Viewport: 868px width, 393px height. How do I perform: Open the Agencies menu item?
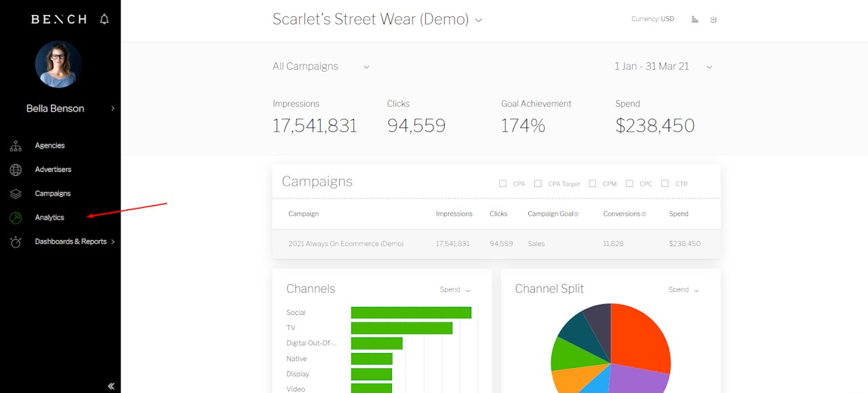(x=50, y=146)
